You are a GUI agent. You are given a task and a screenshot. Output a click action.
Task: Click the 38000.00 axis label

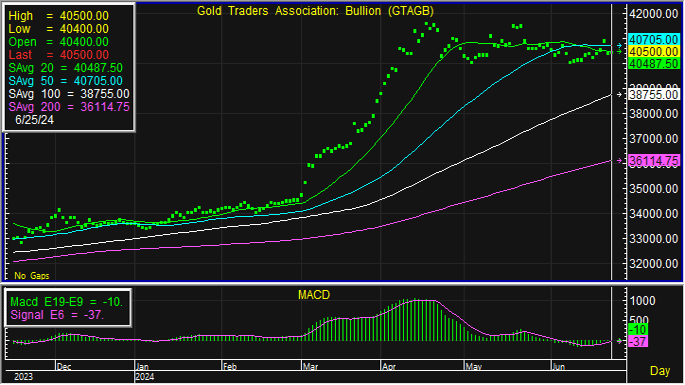pyautogui.click(x=654, y=114)
